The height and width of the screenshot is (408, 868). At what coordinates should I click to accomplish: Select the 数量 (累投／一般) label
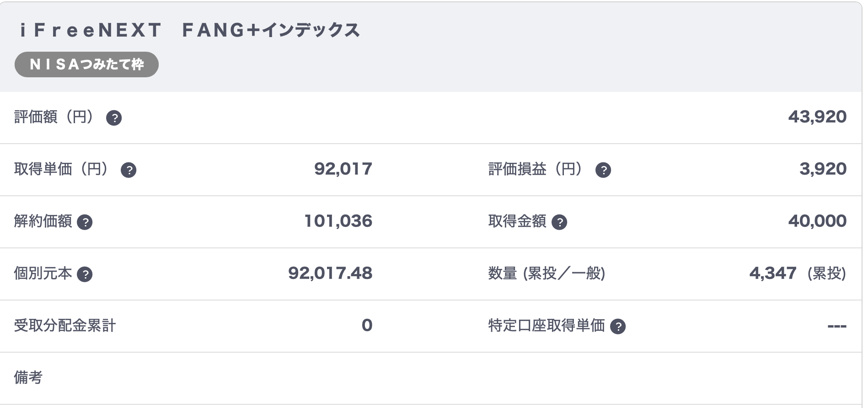(547, 274)
